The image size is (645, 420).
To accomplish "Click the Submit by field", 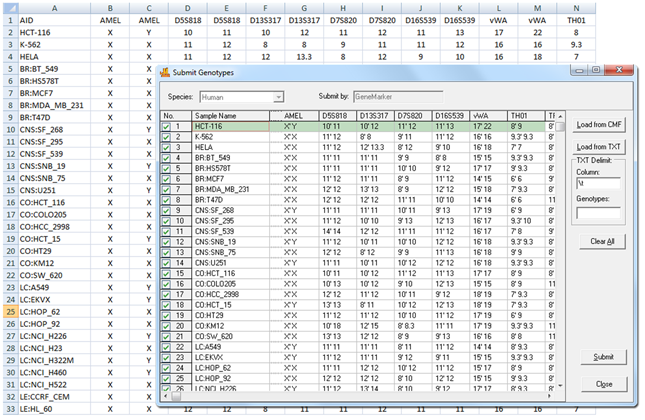I will click(398, 97).
